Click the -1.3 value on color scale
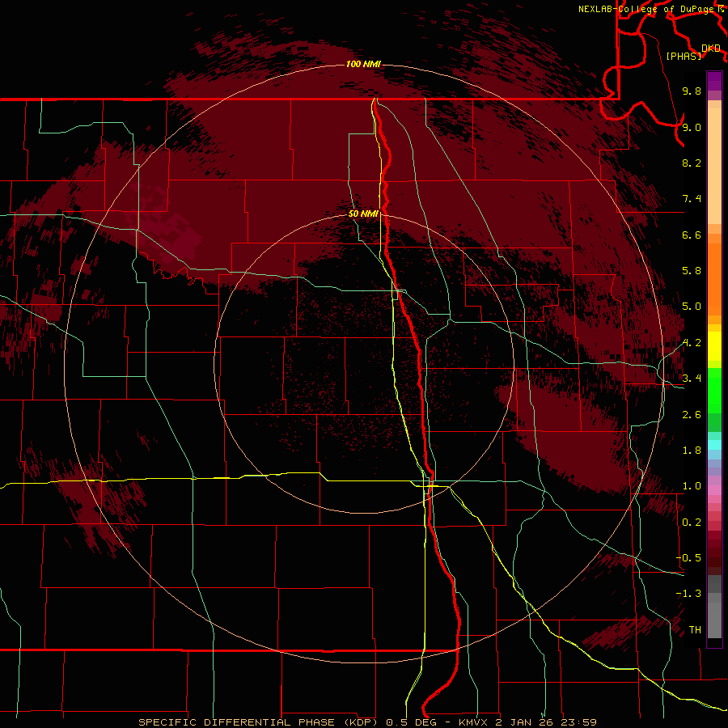The height and width of the screenshot is (728, 728). (688, 594)
